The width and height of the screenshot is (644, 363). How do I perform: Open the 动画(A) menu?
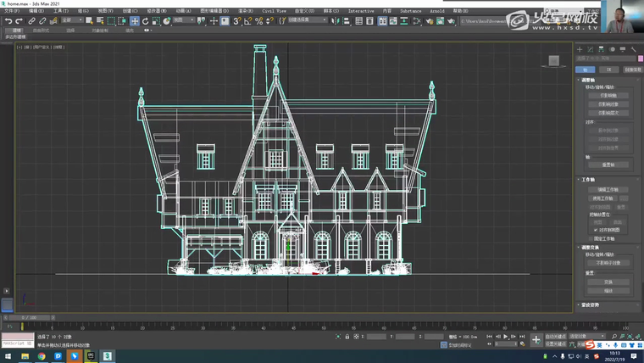183,11
